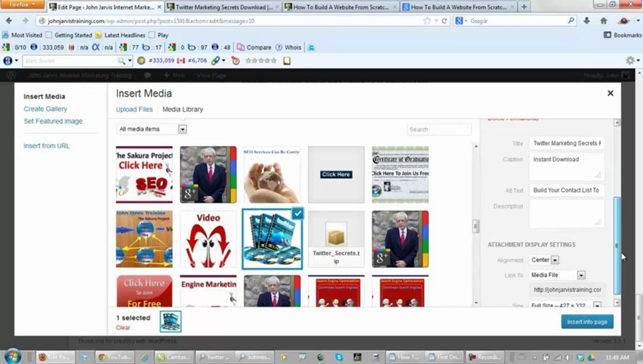
Task: Open the Firefox menu button dropdown
Action: click(22, 5)
